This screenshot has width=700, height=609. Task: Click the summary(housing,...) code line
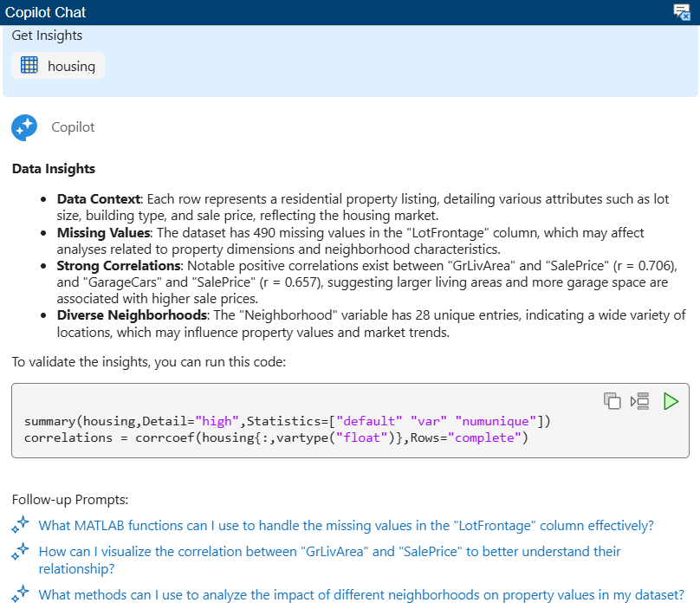[x=288, y=421]
